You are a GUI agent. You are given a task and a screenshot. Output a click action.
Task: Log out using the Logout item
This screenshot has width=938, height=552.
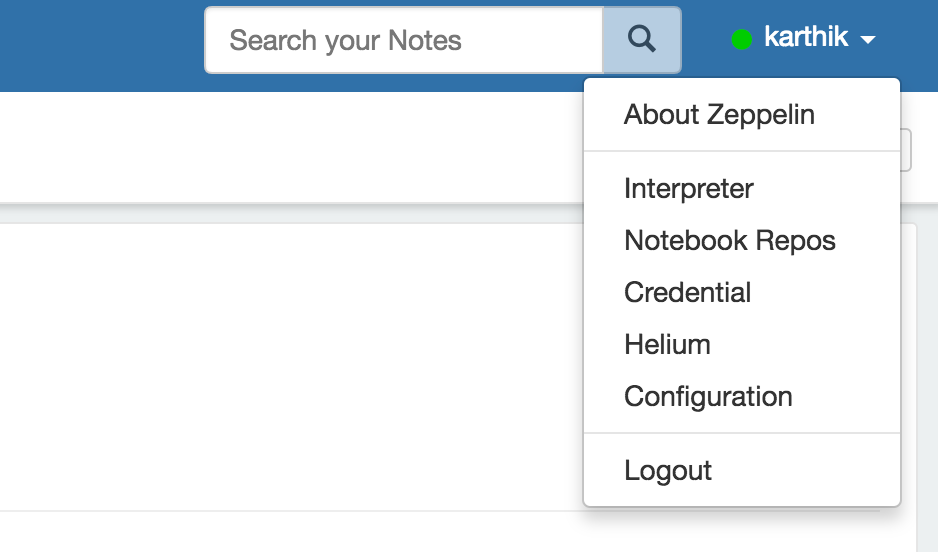pos(668,471)
